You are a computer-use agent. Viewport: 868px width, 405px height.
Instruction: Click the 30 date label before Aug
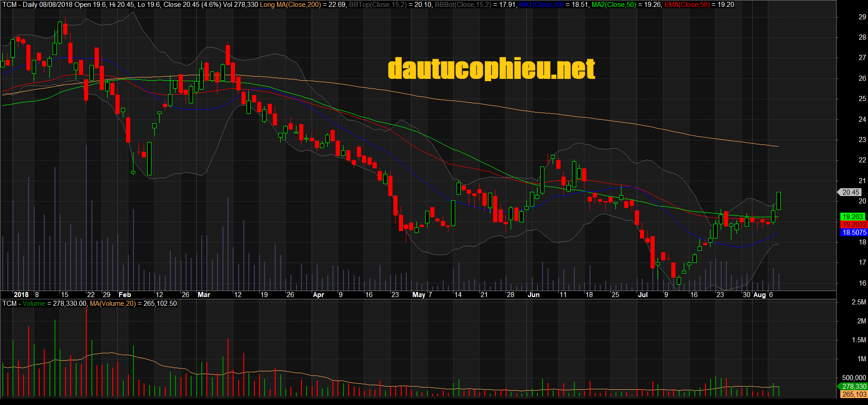747,295
